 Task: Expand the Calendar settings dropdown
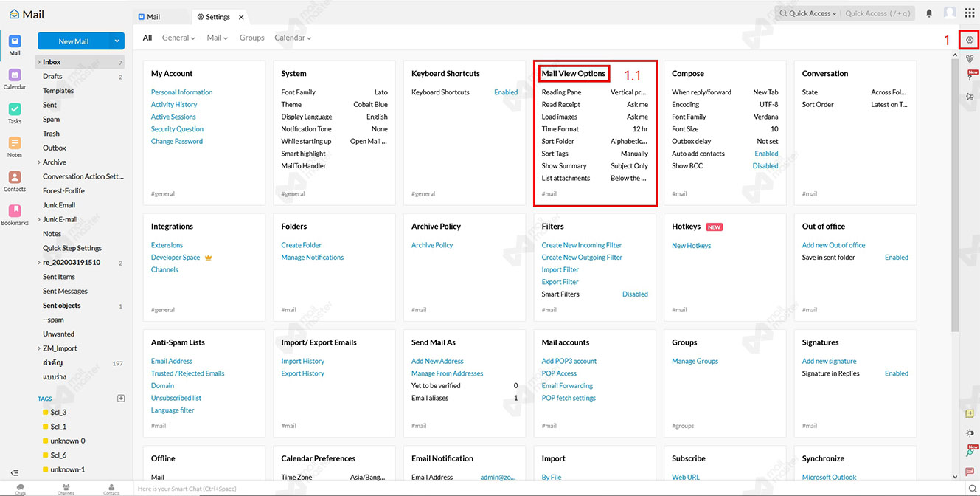coord(293,38)
